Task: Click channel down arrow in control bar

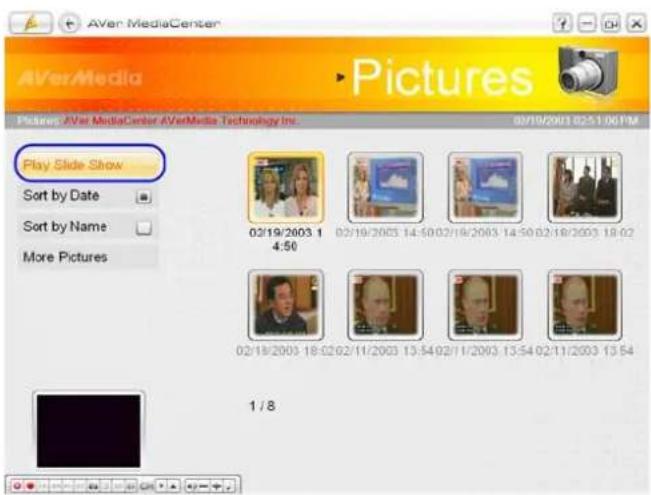Action: (162, 486)
